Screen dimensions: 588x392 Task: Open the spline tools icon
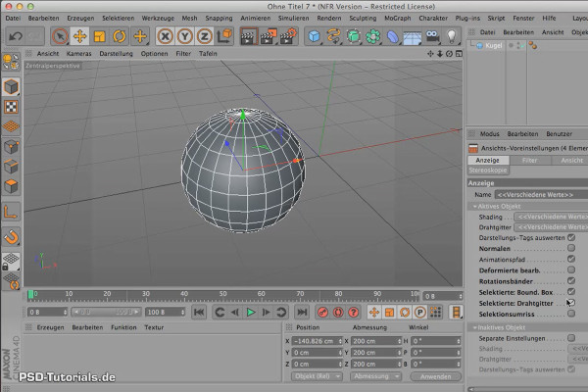click(333, 36)
